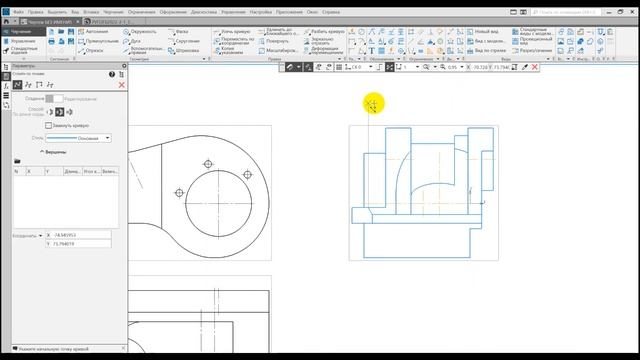Screen dimensions: 640x360
Task: Select the Автолиния tool
Action: click(93, 31)
